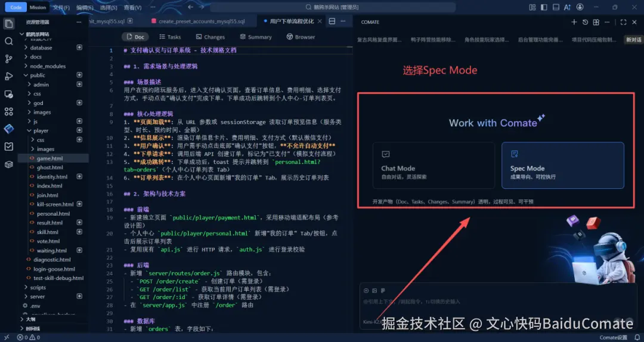Open Comate chat history clock icon
644x342 pixels.
pyautogui.click(x=586, y=22)
